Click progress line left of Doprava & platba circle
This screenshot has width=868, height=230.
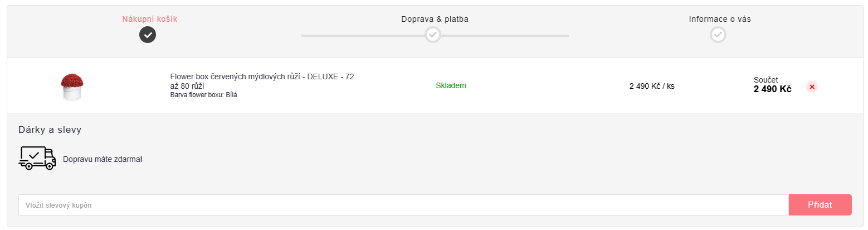pyautogui.click(x=362, y=35)
